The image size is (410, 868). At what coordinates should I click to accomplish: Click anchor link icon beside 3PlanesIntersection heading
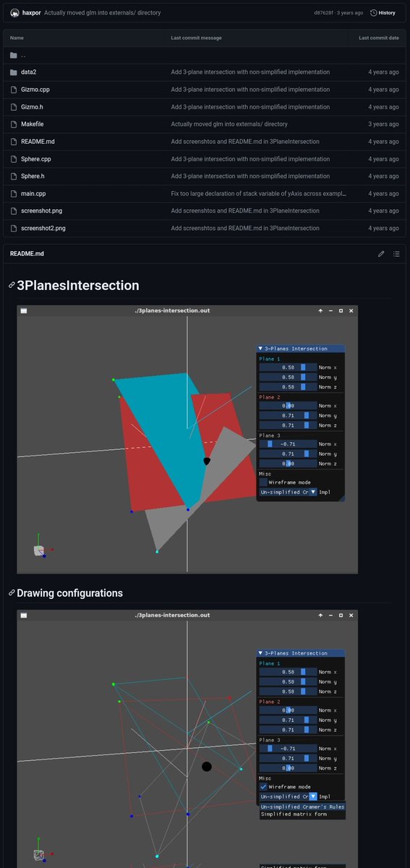click(x=12, y=286)
